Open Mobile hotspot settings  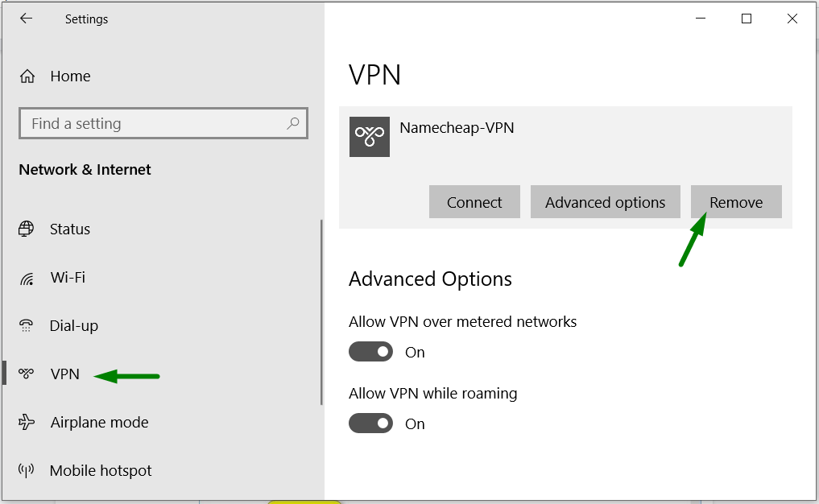tap(101, 470)
